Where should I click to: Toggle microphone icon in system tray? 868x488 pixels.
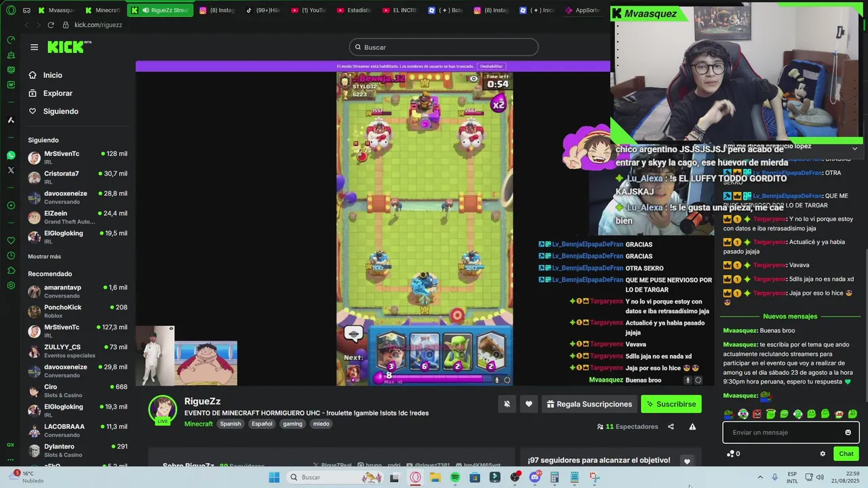[775, 477]
